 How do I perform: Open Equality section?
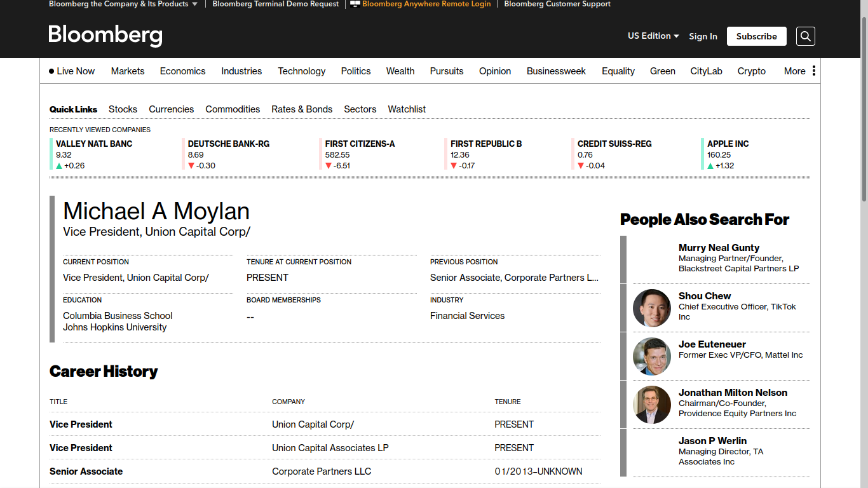click(618, 71)
